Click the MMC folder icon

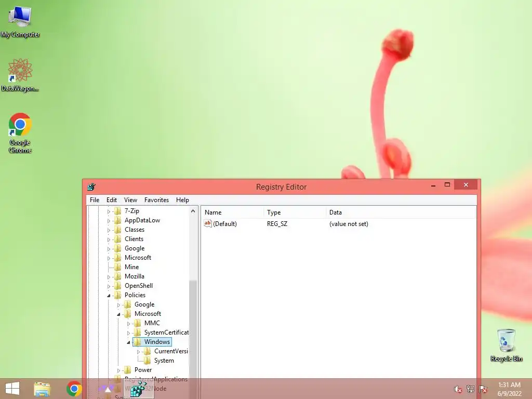point(137,323)
